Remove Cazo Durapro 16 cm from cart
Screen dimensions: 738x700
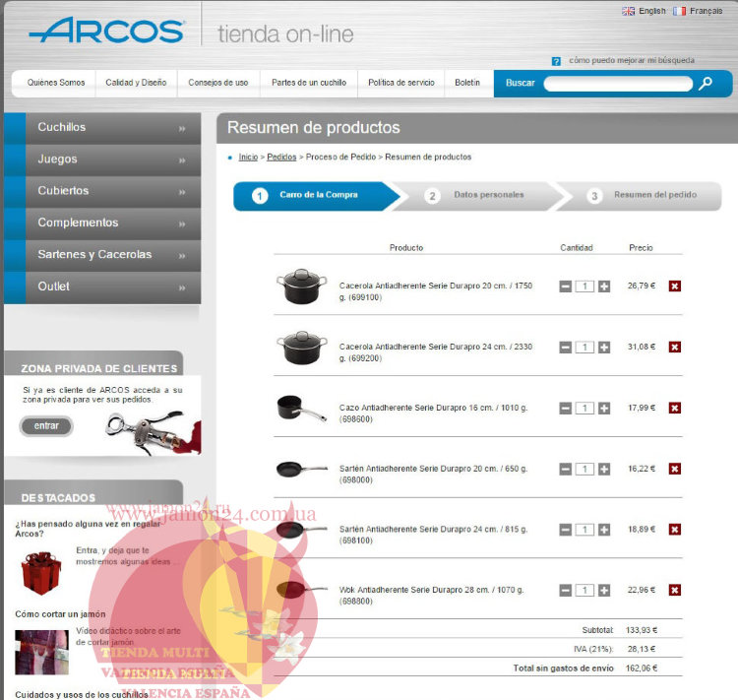(674, 408)
